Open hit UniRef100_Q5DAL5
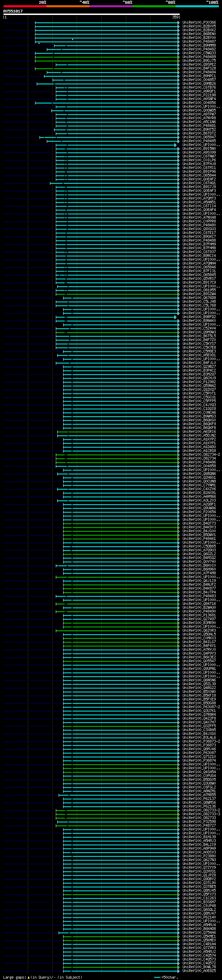This screenshot has width=222, height=980. [x=199, y=634]
